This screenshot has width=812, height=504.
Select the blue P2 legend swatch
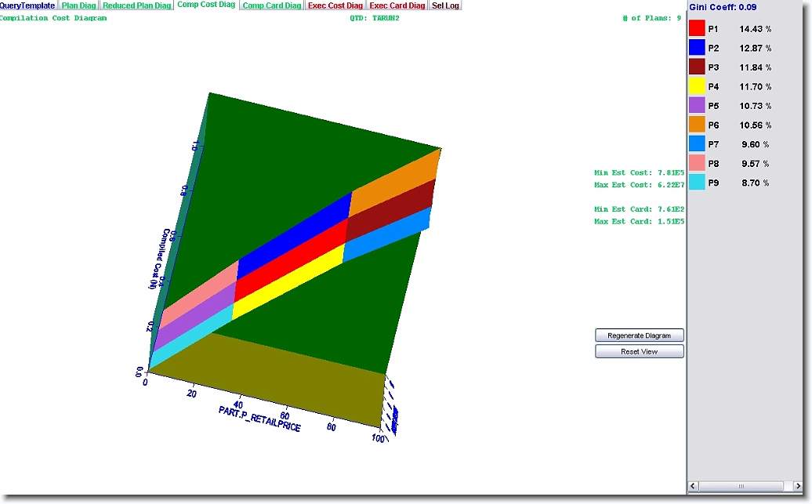[697, 48]
